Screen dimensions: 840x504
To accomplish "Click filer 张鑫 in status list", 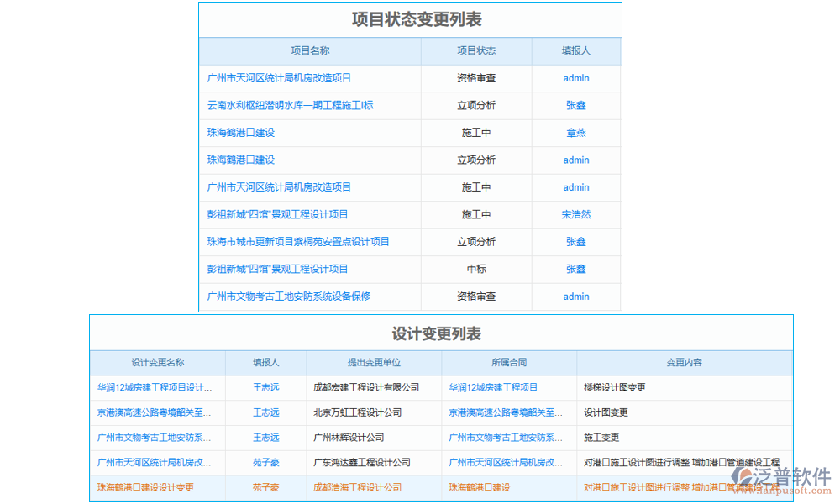I will (x=576, y=105).
